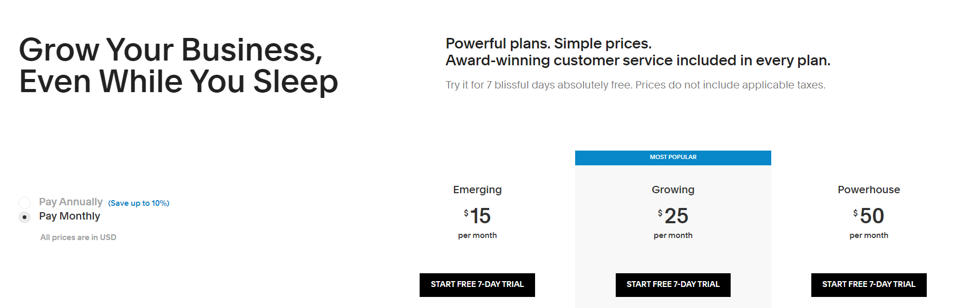Start the free trial for Powerhouse plan
980x308 pixels.
click(x=868, y=285)
